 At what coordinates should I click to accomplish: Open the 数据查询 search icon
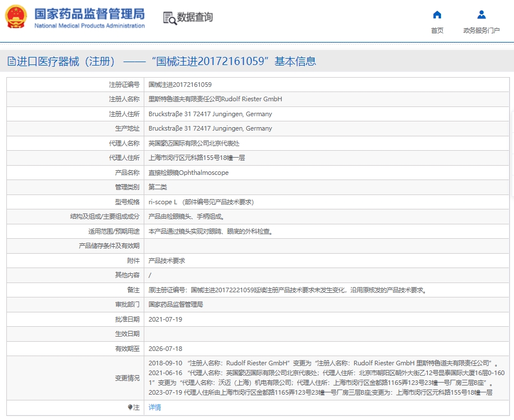tap(170, 18)
